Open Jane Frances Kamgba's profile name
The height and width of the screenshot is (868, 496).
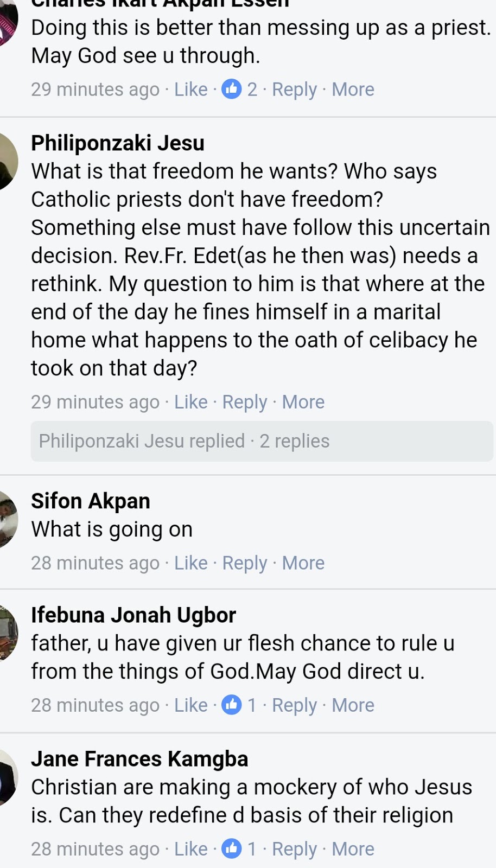(139, 759)
